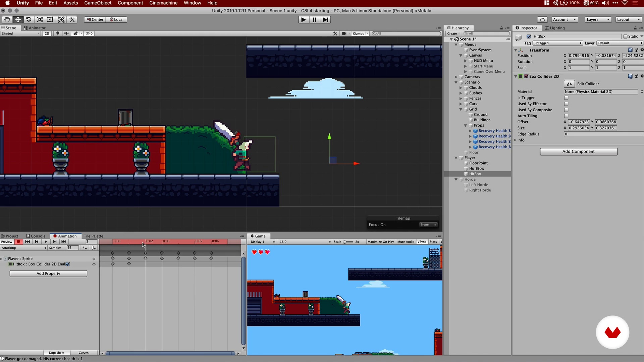Select the Rect transform tool
The image size is (644, 362).
50,19
